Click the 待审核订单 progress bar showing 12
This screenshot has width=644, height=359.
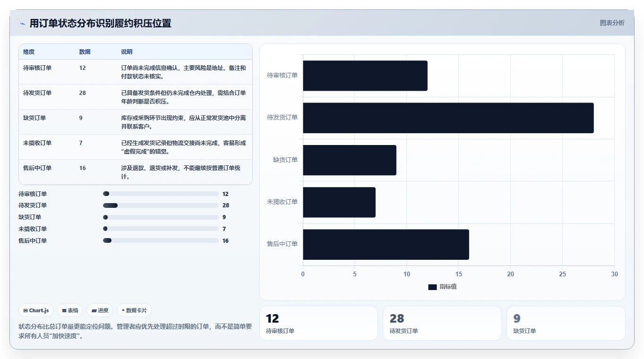coord(161,194)
